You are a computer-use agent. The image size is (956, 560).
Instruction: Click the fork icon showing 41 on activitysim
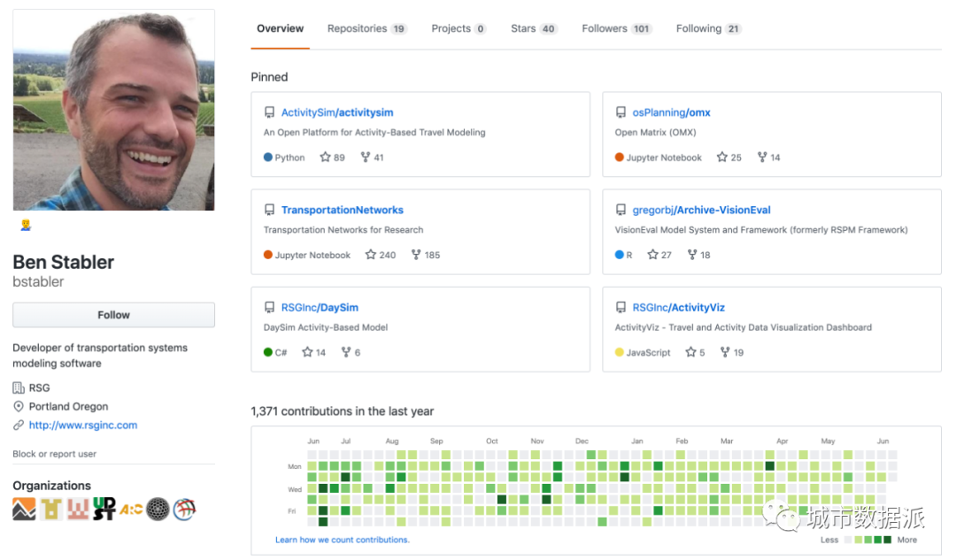point(366,157)
